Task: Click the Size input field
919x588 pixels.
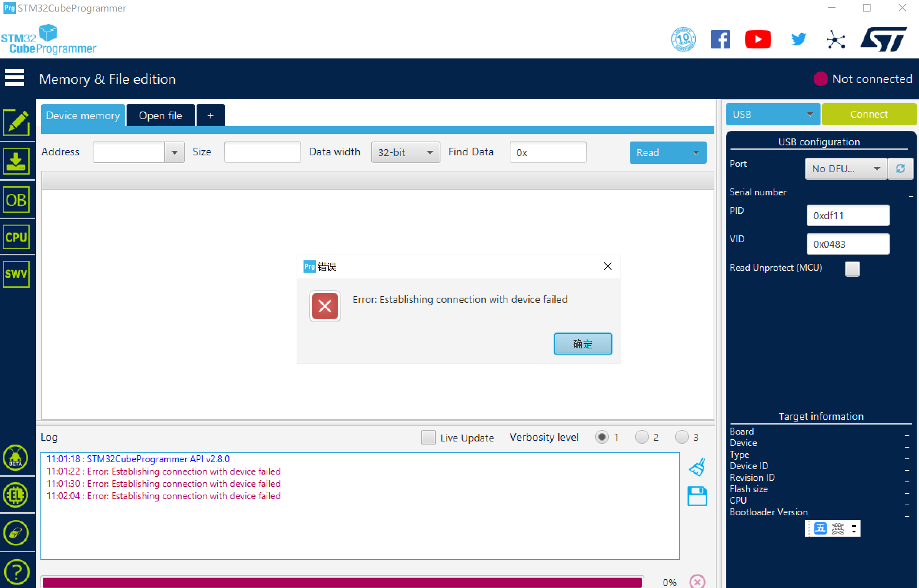Action: (262, 152)
